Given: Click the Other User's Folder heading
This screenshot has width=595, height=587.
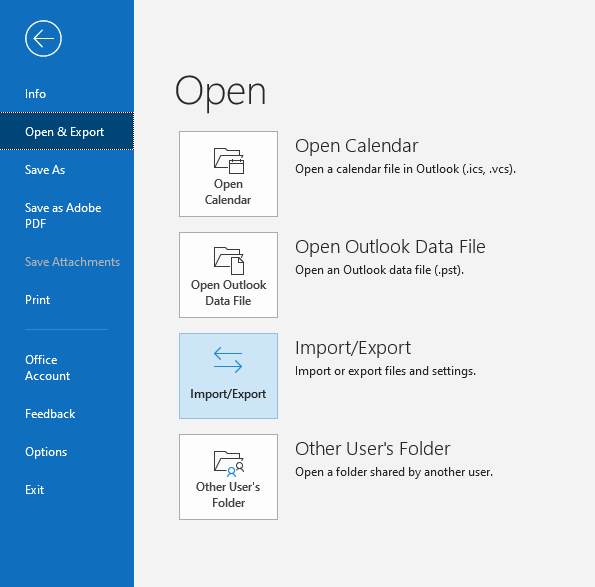Looking at the screenshot, I should (372, 449).
